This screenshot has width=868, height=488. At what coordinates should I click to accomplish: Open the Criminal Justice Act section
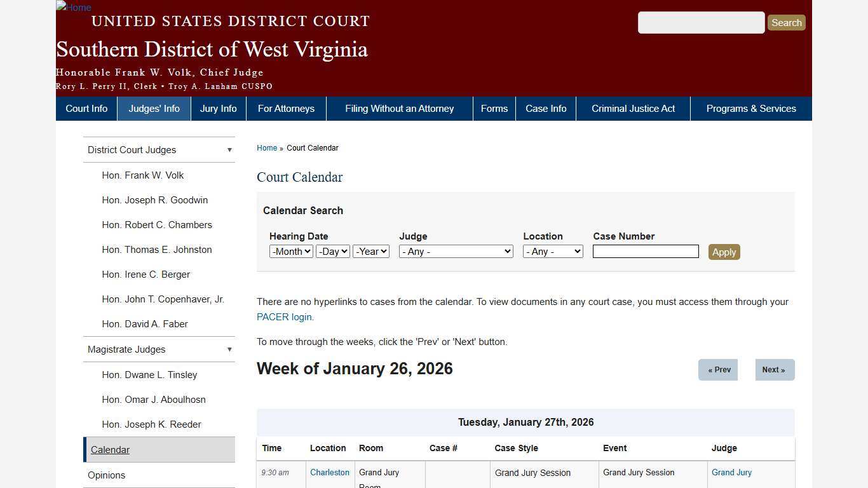[x=632, y=108]
